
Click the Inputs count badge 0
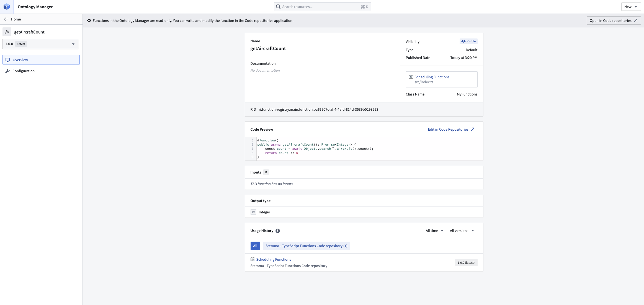(266, 172)
